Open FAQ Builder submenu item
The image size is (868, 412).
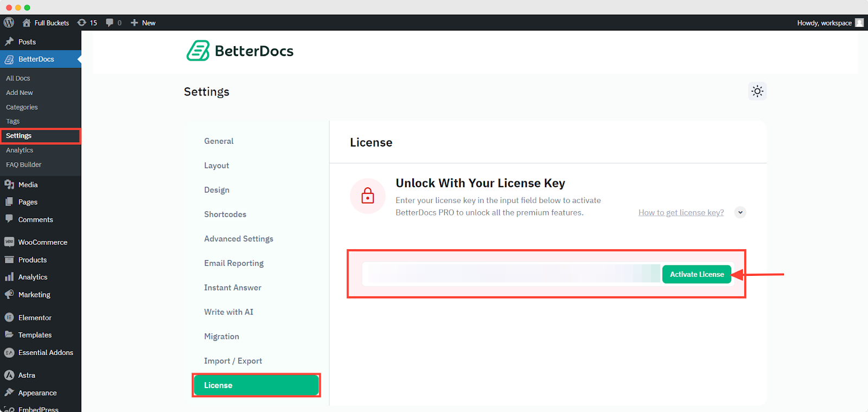pyautogui.click(x=23, y=164)
